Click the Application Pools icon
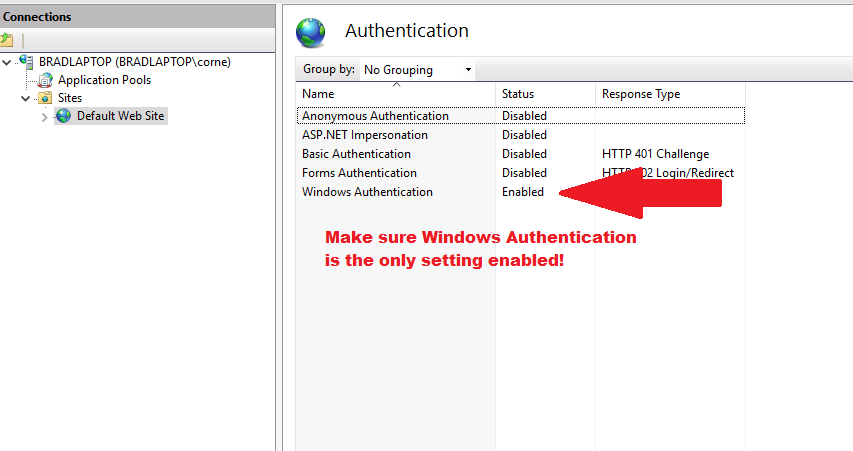The height and width of the screenshot is (451, 853). click(45, 80)
